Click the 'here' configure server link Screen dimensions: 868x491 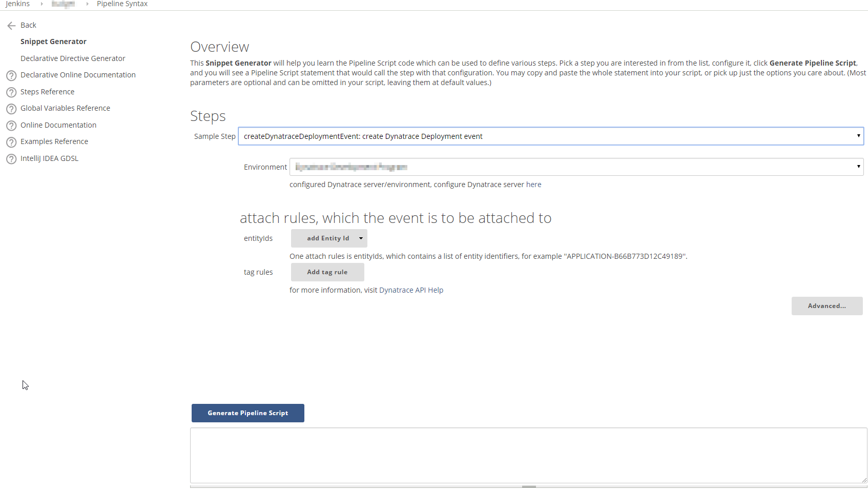pos(533,185)
